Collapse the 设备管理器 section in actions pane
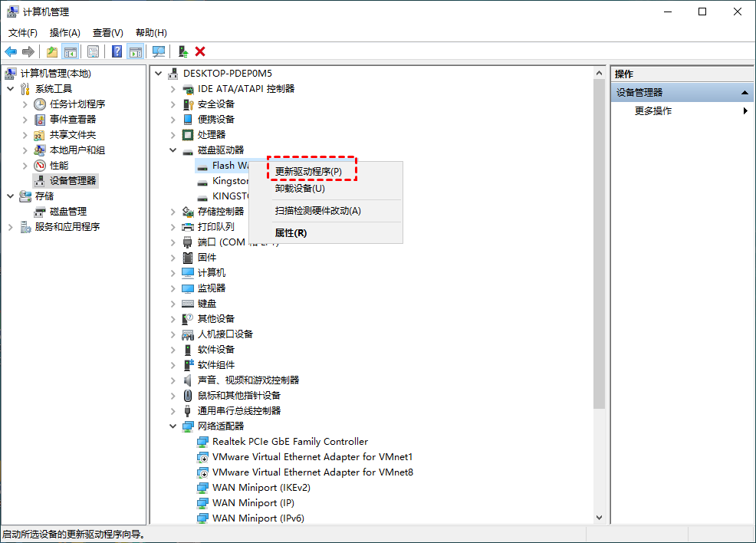The image size is (756, 543). click(x=744, y=93)
